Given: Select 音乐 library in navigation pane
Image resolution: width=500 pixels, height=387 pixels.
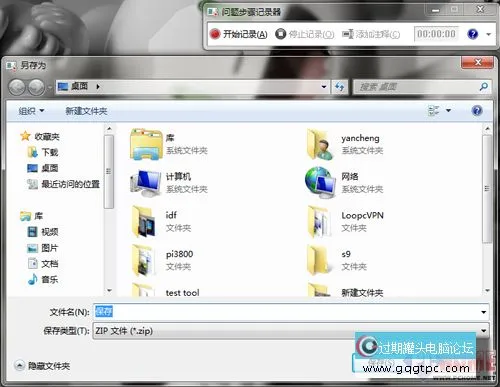Looking at the screenshot, I should [50, 279].
